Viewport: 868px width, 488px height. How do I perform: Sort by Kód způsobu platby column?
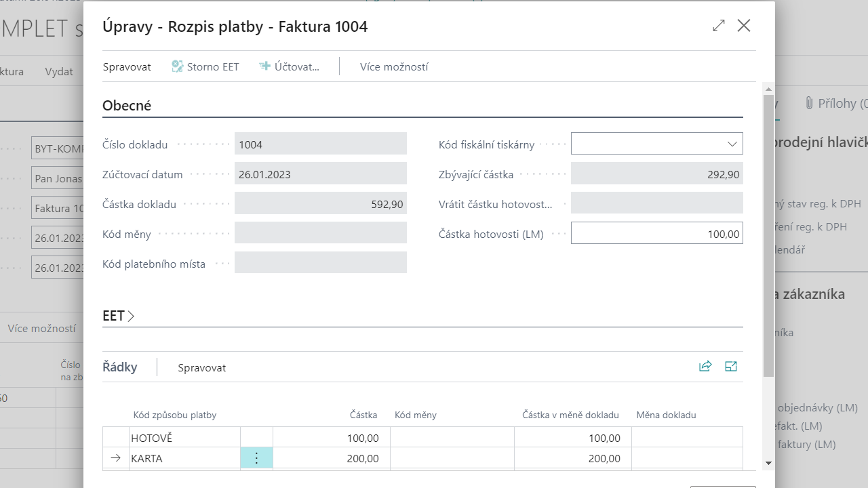[x=174, y=415]
